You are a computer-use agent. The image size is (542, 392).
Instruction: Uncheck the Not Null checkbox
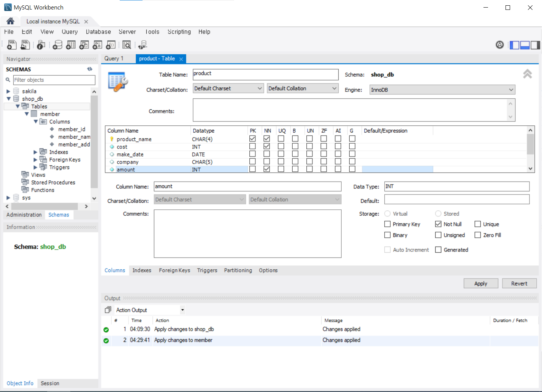pos(438,224)
